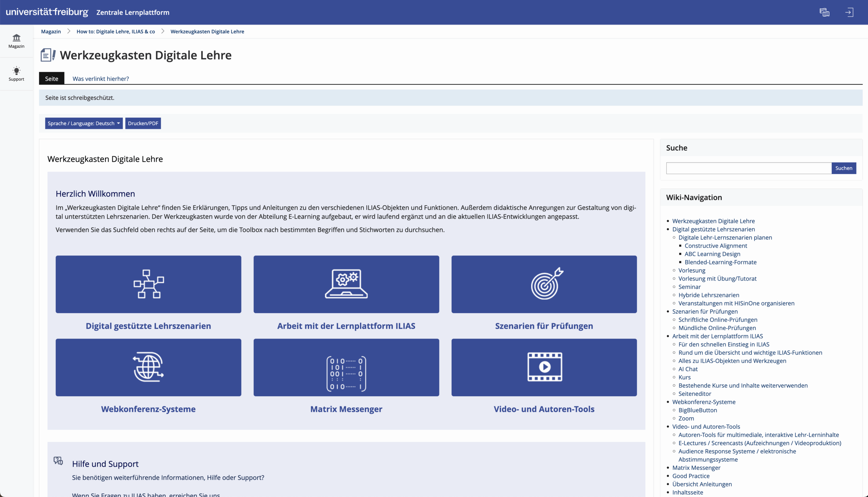Open Constructive Alignment nav link
The height and width of the screenshot is (497, 868).
716,245
